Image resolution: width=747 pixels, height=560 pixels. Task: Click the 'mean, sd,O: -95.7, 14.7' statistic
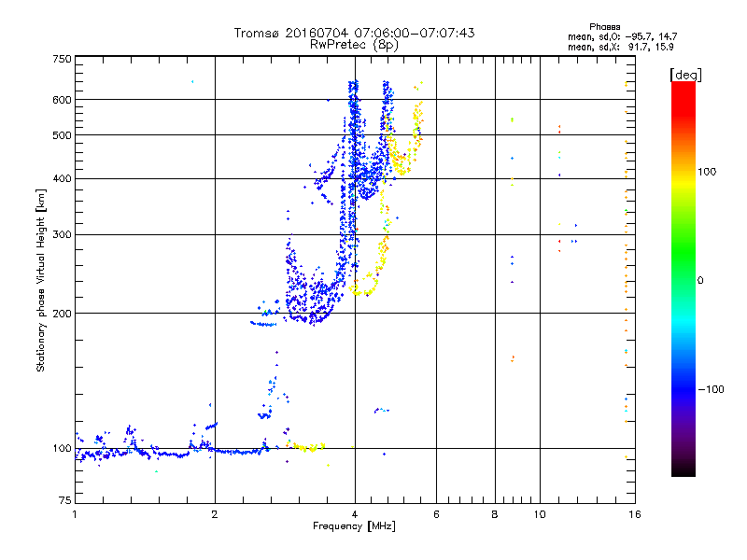tap(622, 36)
